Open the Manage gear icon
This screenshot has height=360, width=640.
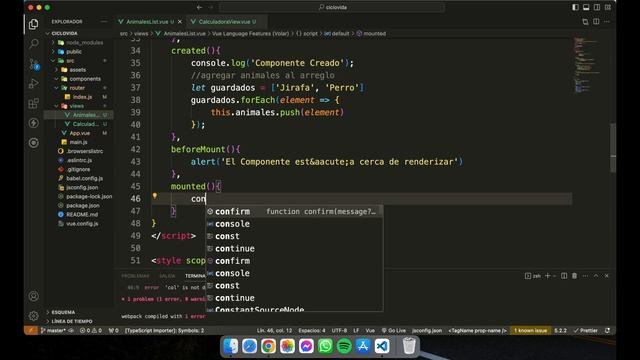point(33,316)
